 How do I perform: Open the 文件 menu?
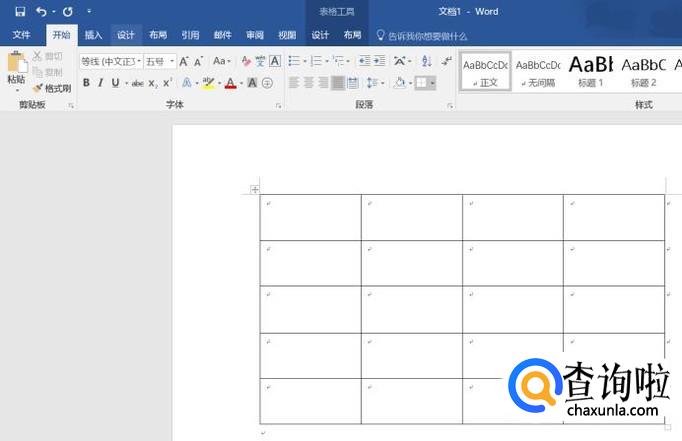[x=21, y=35]
